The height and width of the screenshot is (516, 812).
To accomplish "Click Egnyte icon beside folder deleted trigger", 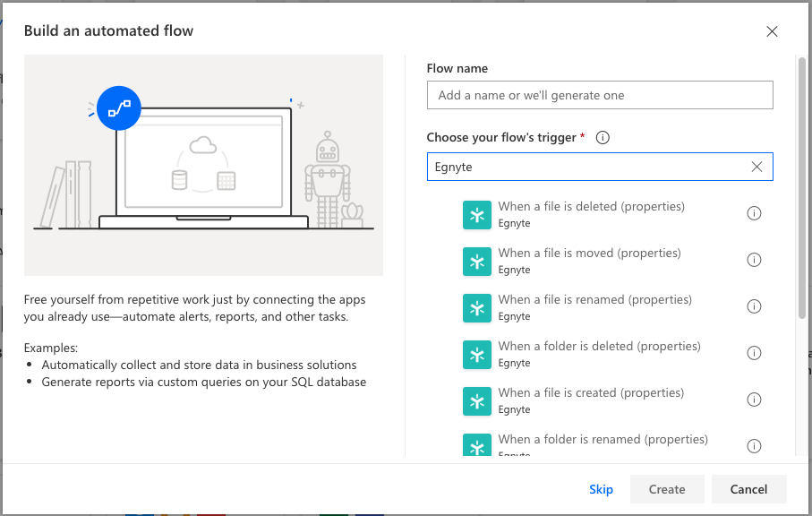I will (477, 354).
